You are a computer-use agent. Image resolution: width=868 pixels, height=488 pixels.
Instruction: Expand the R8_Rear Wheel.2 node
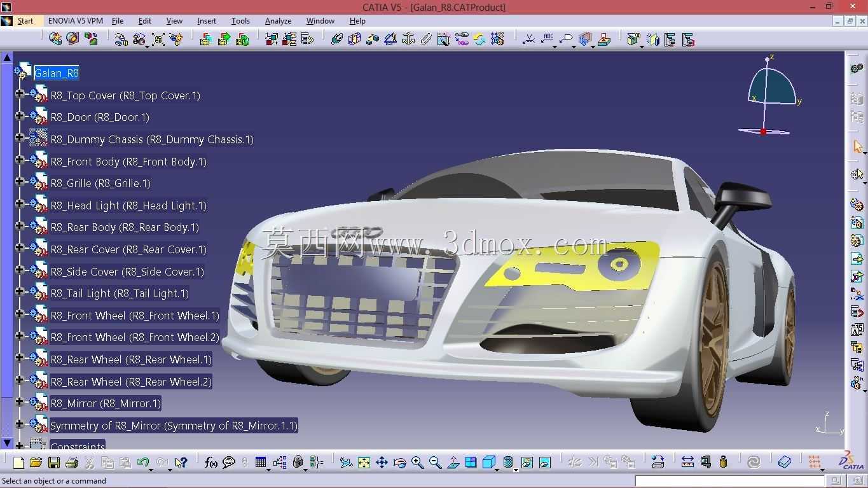(x=19, y=381)
